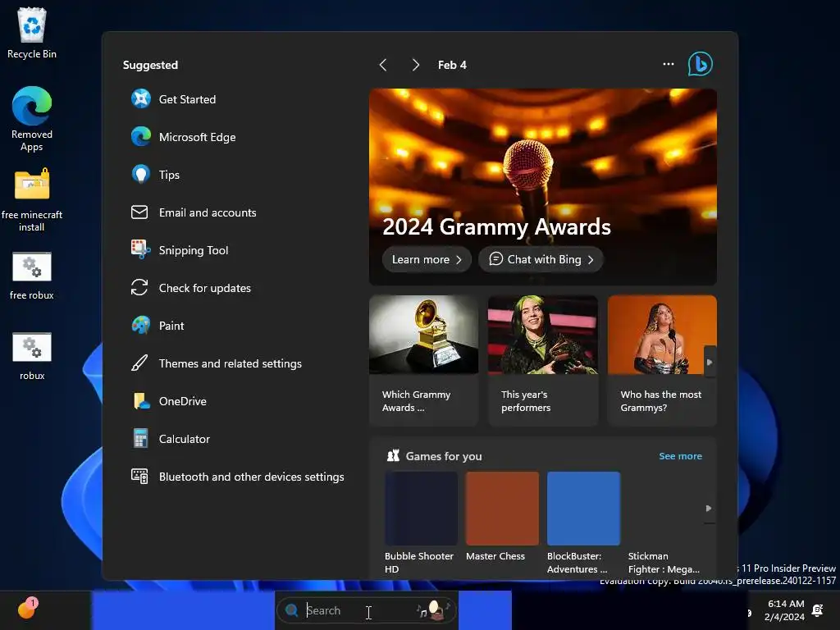Click the Bluetooth and other devices settings label
Viewport: 840px width, 630px height.
pos(251,477)
